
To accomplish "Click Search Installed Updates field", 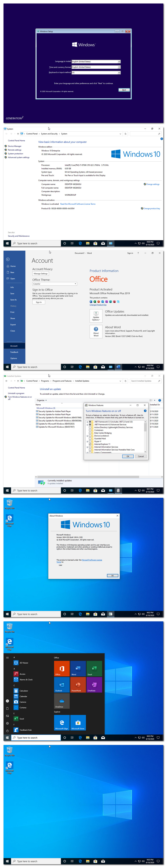I will [x=145, y=381].
